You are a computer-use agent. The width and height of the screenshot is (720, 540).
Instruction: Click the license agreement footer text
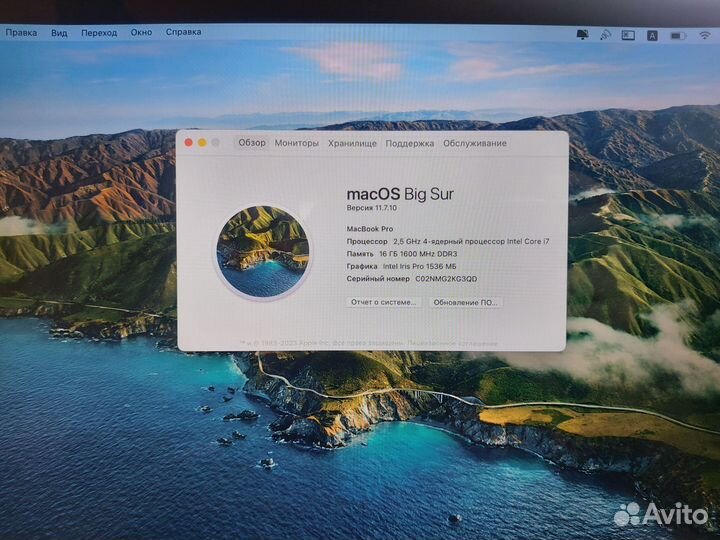click(452, 343)
